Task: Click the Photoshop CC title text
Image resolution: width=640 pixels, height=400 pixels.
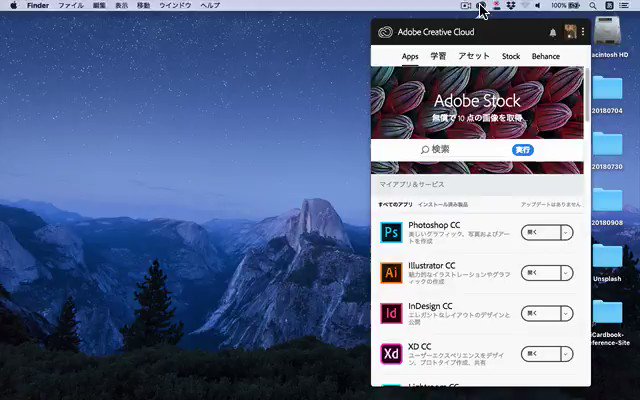Action: pos(434,225)
